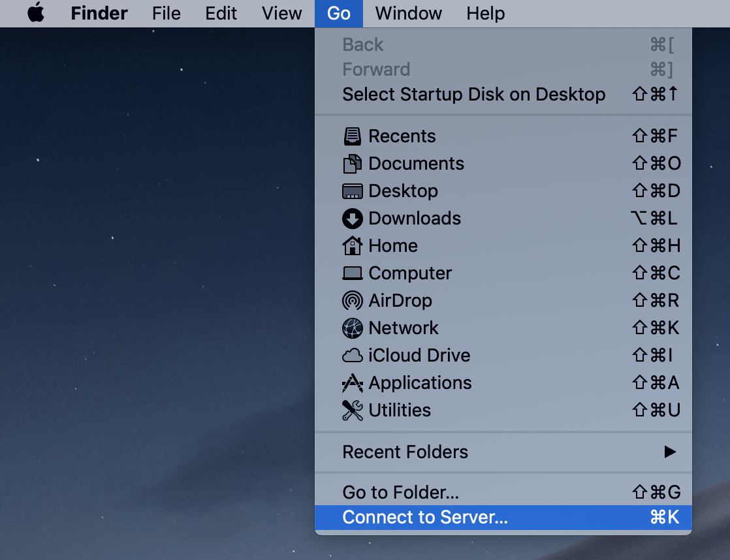730x560 pixels.
Task: Click the Home house icon
Action: click(x=353, y=246)
